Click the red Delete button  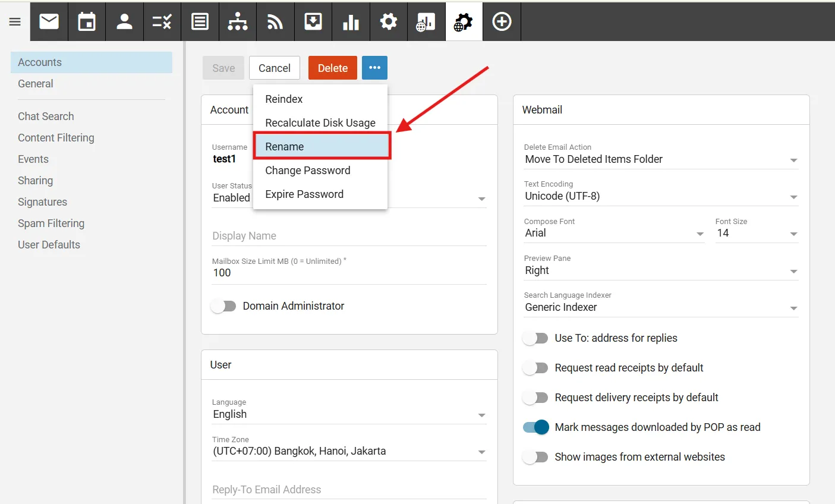(x=332, y=68)
